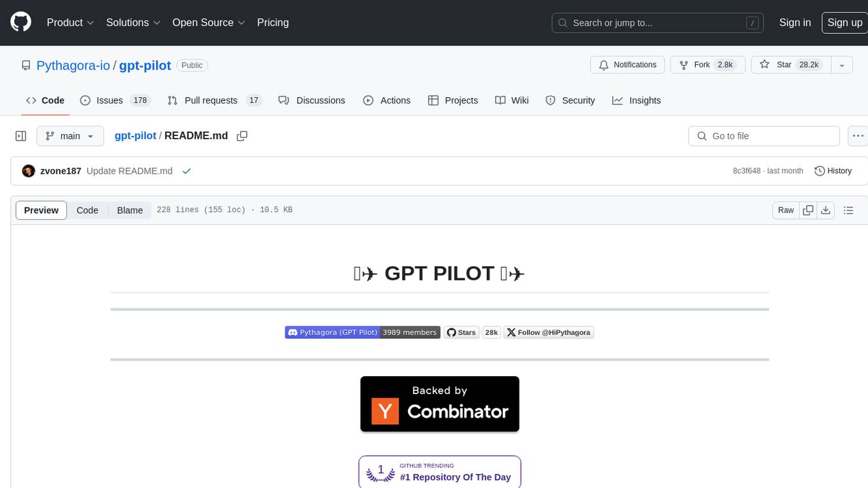This screenshot has width=868, height=488.
Task: Open the Discord Pythagora members badge
Action: click(x=363, y=332)
